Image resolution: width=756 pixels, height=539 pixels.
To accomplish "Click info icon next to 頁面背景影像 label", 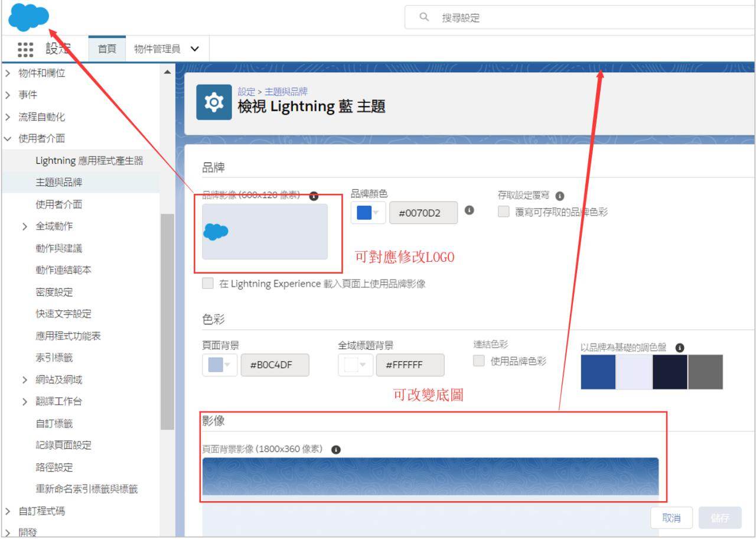I will coord(336,450).
